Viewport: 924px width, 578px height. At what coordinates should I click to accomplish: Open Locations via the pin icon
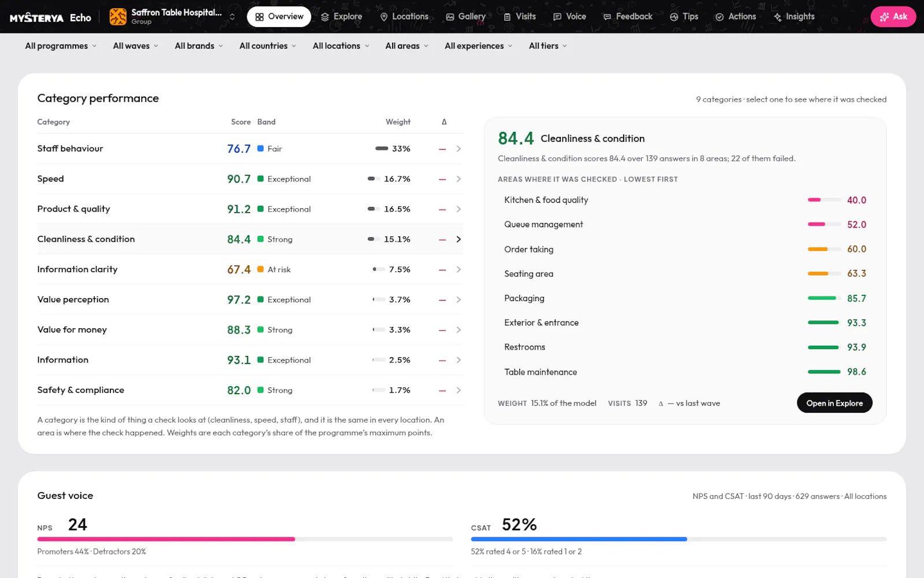point(384,17)
